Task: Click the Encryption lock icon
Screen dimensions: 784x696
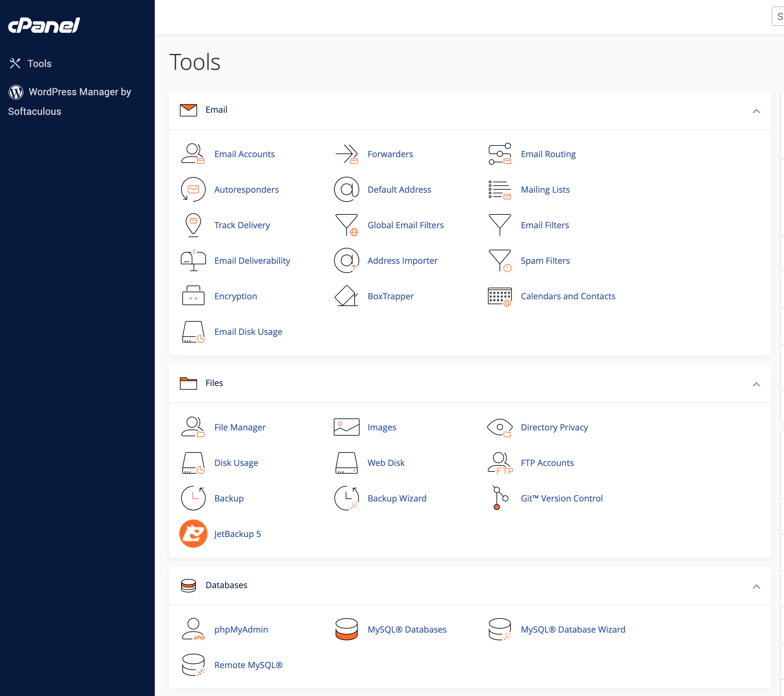Action: [193, 296]
